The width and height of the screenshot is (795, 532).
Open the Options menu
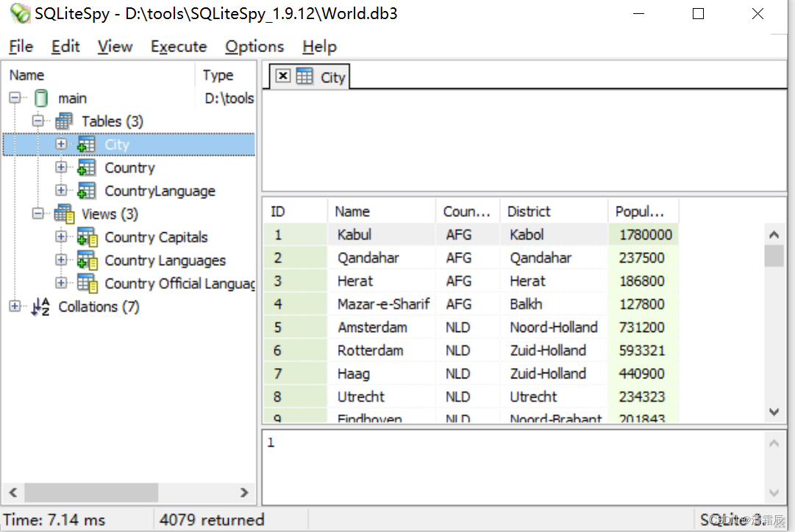[x=254, y=46]
